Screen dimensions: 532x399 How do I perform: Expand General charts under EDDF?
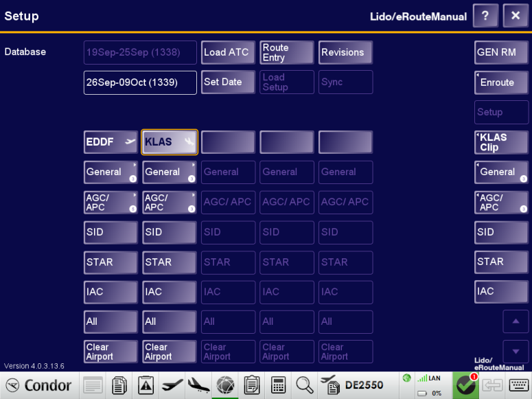(x=111, y=172)
